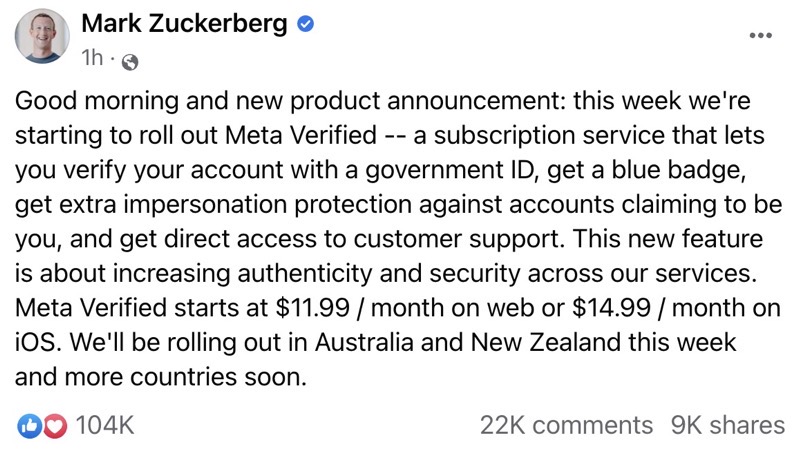Open the 22K comments list
Screen dimensions: 799x456
tap(566, 425)
